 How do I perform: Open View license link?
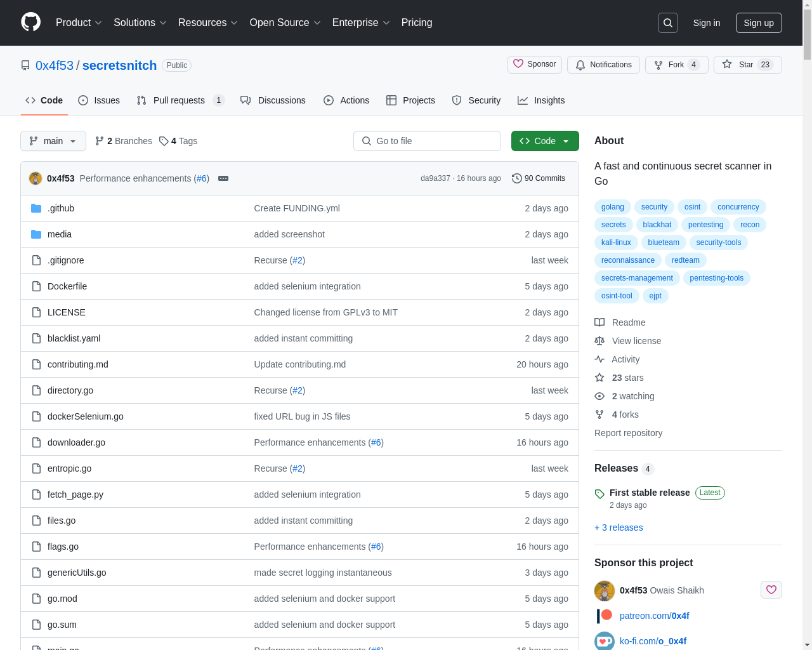click(627, 341)
